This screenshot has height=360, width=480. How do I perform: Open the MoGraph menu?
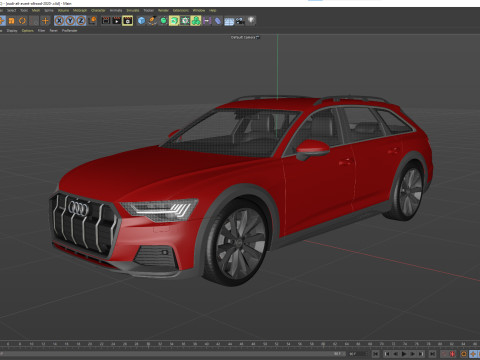coord(80,10)
